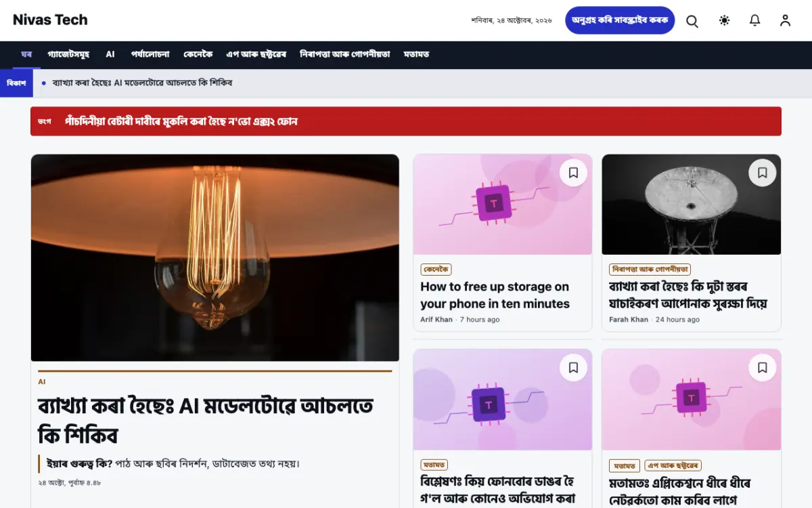Click the '7 hours ago' timestamp
The image size is (812, 508).
click(480, 320)
